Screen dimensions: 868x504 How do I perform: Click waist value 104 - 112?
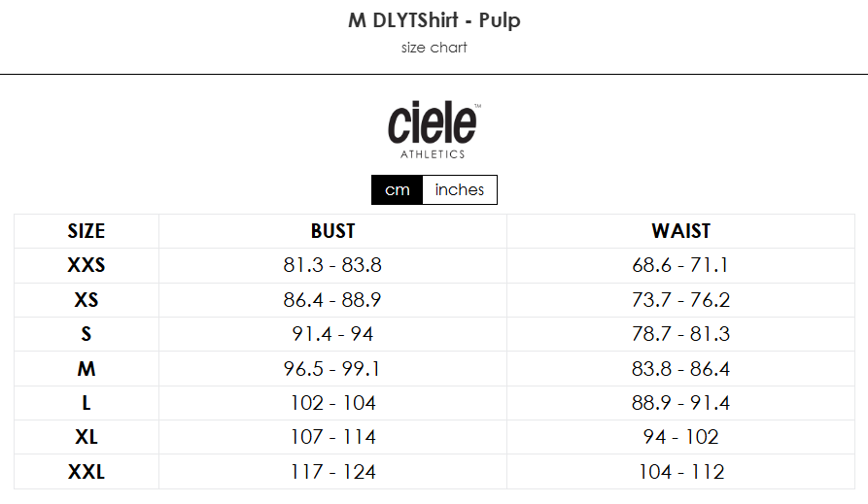point(681,472)
